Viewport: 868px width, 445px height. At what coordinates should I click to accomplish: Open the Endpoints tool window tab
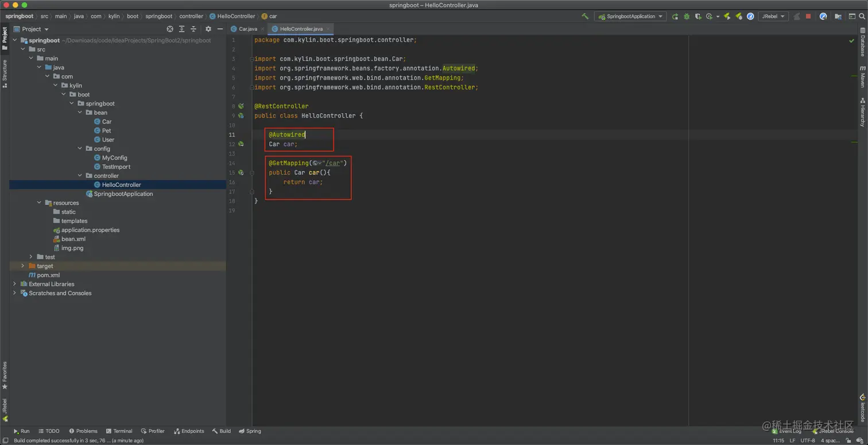(x=189, y=431)
